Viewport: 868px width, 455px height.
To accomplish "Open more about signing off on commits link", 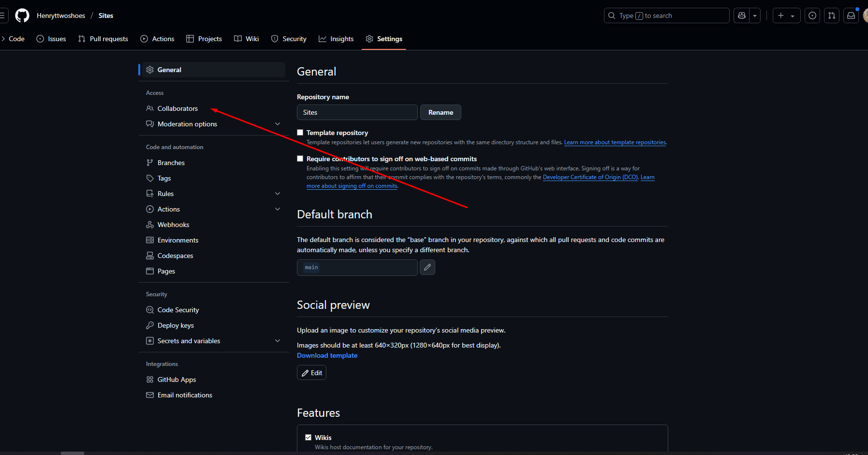I will [352, 186].
